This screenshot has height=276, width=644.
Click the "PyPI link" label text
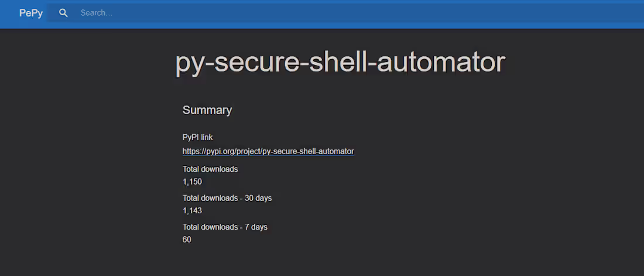(x=197, y=137)
